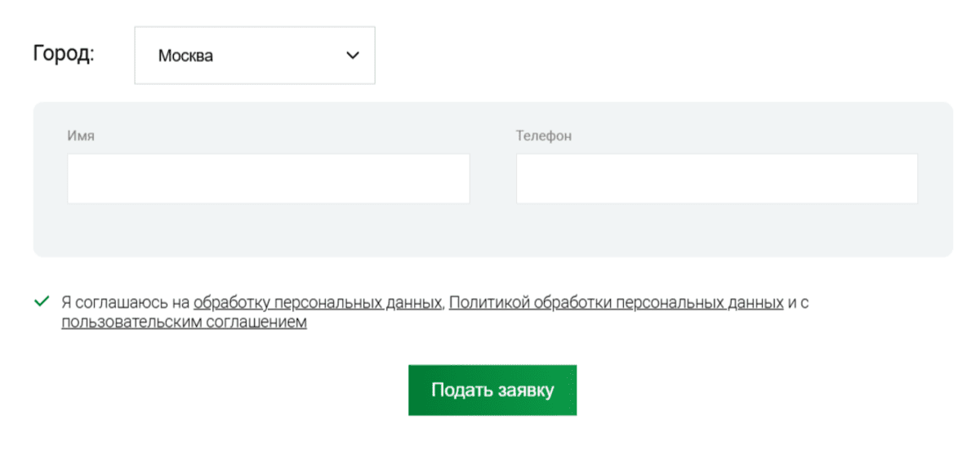This screenshot has height=450, width=980.
Task: Open the обработку персональных данных link
Action: 318,303
